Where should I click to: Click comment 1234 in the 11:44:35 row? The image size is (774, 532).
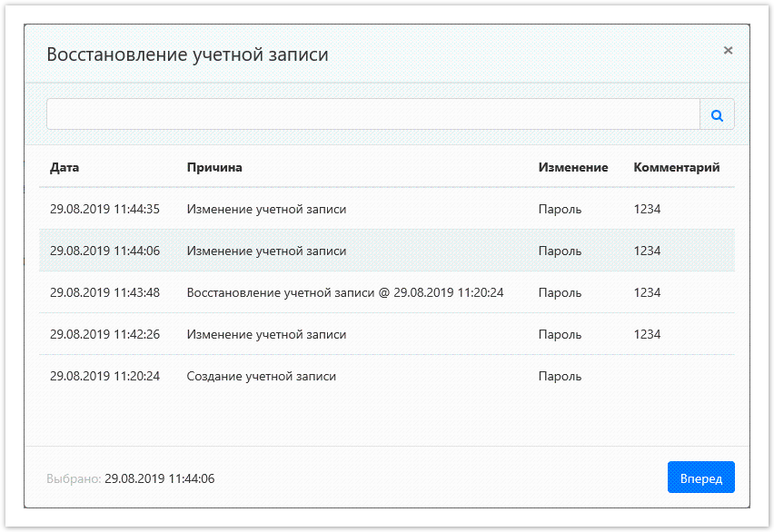[x=647, y=210]
